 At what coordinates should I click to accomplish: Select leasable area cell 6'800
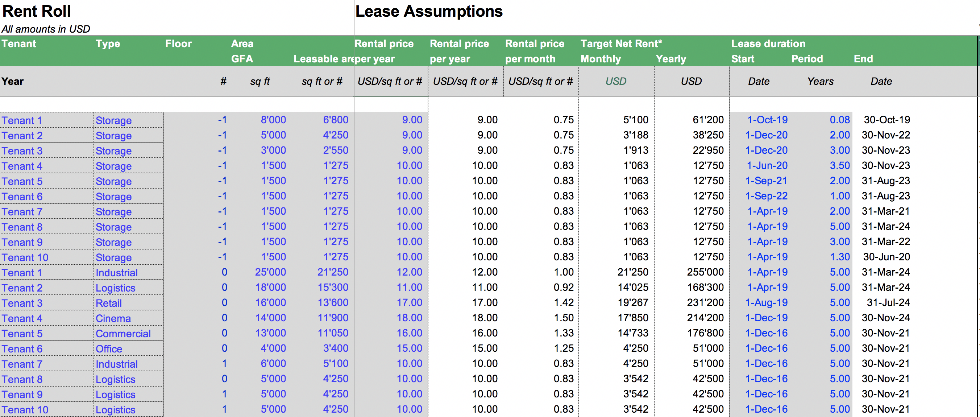(336, 120)
